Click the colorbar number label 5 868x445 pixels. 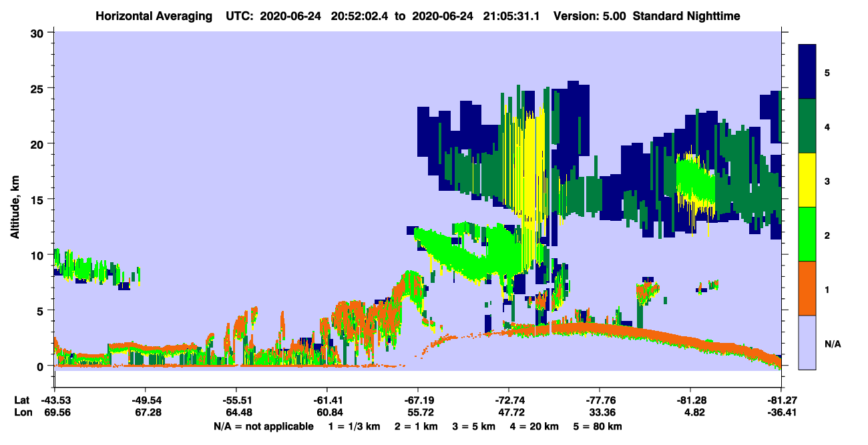tap(827, 72)
